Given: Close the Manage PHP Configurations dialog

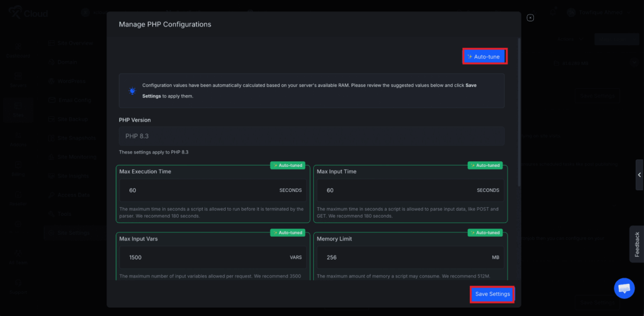Looking at the screenshot, I should pyautogui.click(x=530, y=18).
